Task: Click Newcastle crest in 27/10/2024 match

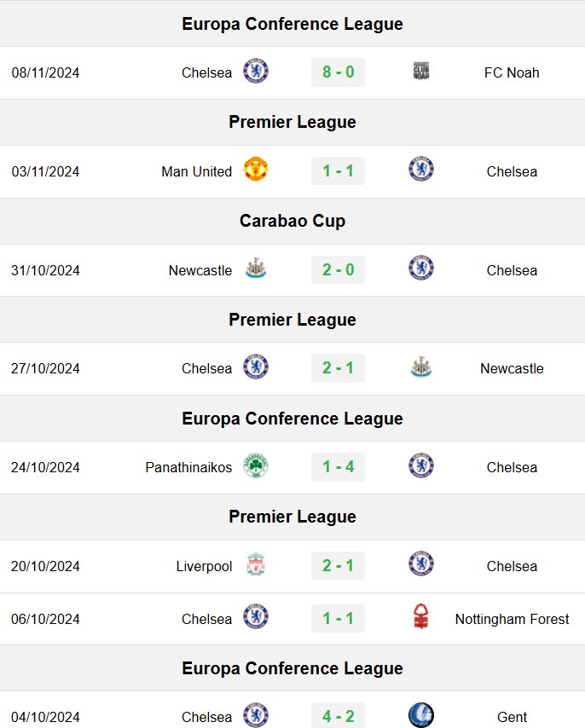Action: tap(421, 367)
